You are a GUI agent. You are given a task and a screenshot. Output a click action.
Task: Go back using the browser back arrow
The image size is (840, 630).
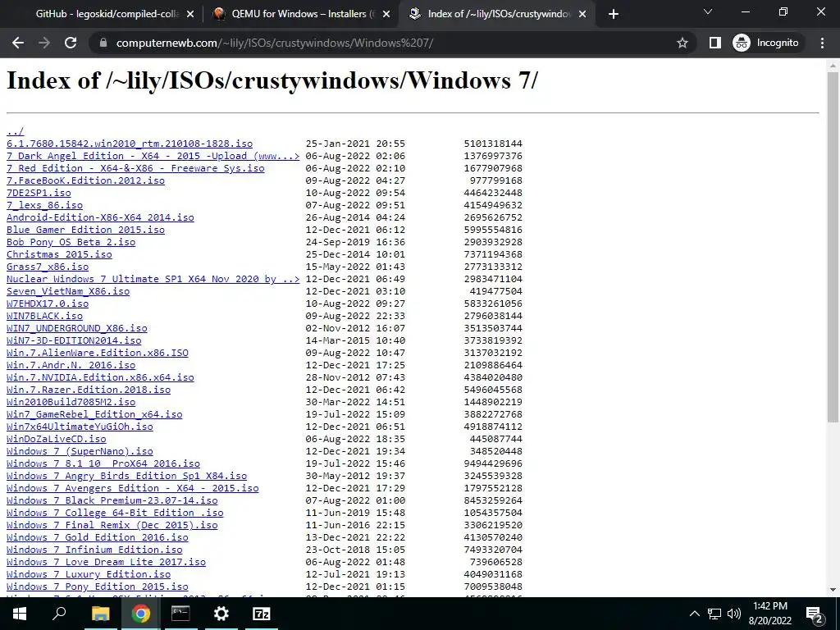coord(18,43)
